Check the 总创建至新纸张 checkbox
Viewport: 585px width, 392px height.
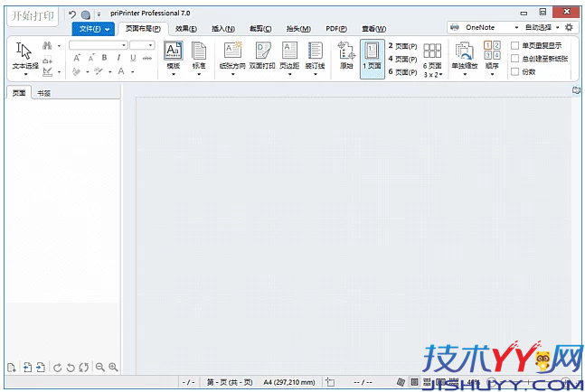click(x=514, y=59)
